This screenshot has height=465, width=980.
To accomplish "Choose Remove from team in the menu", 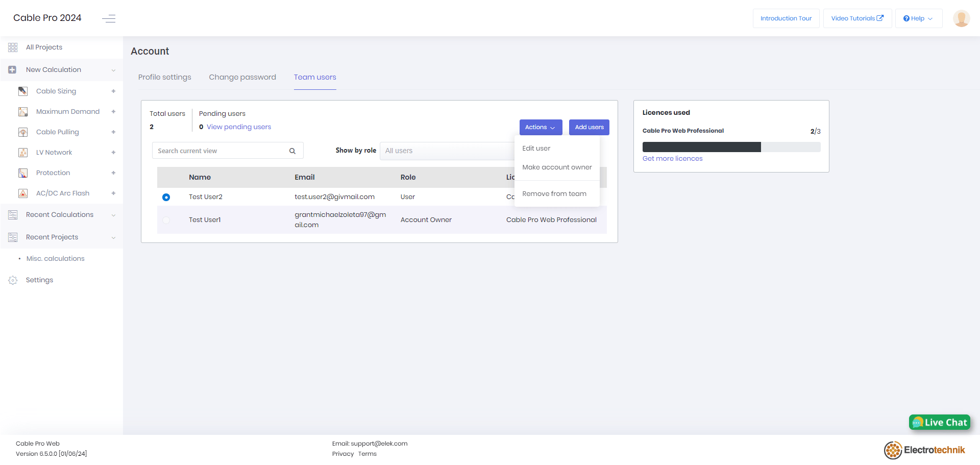I will coord(554,193).
